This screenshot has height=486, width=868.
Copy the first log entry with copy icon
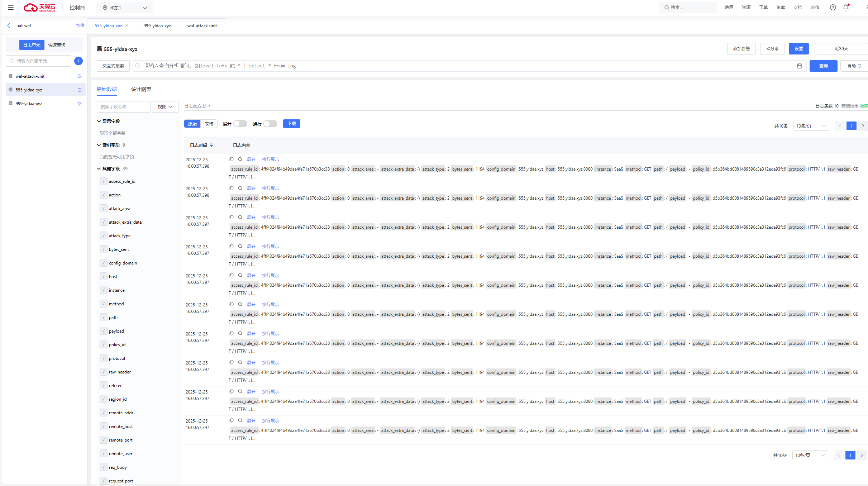tap(232, 159)
